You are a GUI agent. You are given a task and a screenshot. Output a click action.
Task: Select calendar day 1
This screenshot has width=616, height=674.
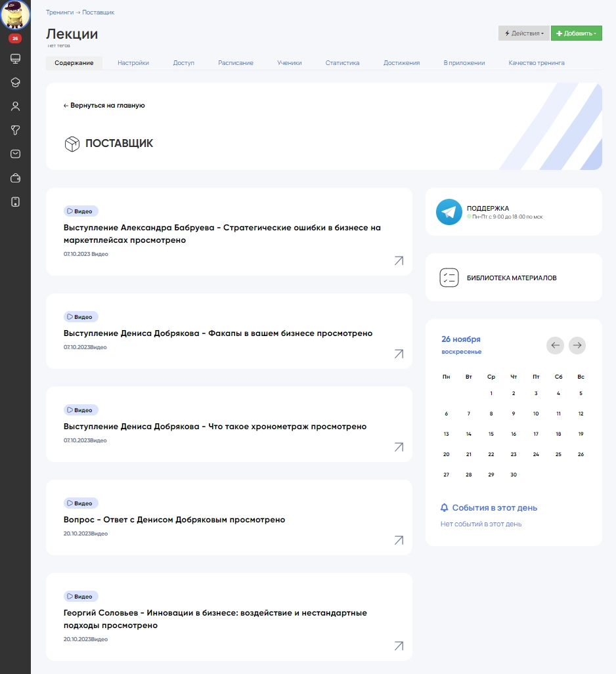(x=491, y=393)
